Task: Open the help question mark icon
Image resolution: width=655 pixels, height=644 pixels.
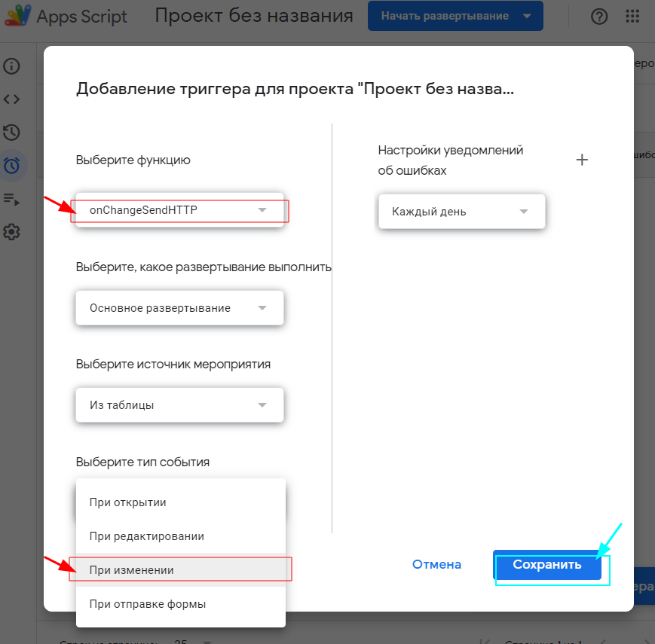Action: click(598, 15)
